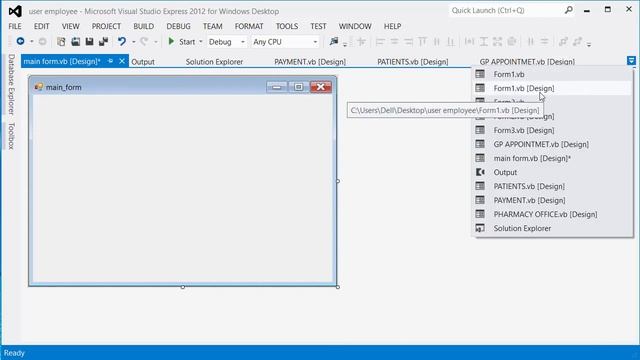
Task: Open the undo history dropdown arrow
Action: point(133,42)
